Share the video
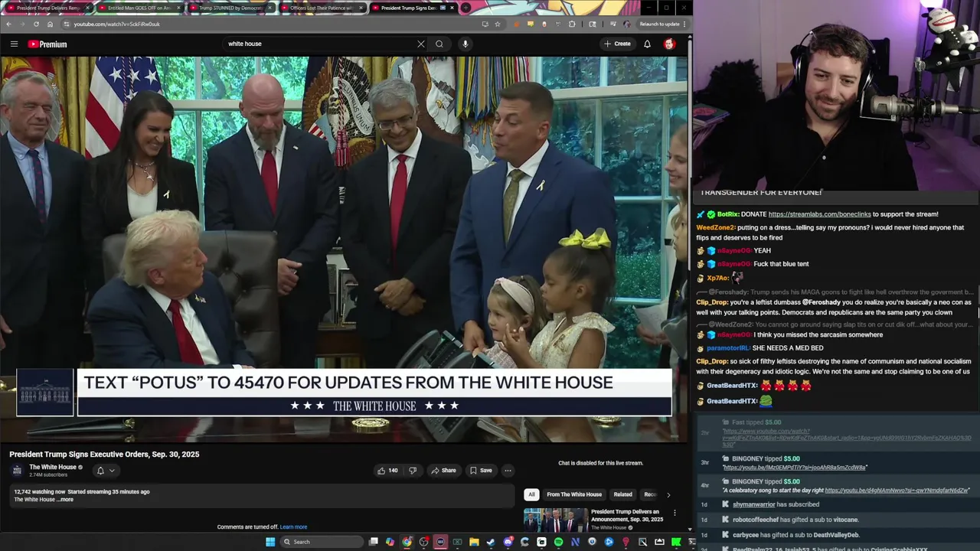The image size is (980, 551). 444,471
